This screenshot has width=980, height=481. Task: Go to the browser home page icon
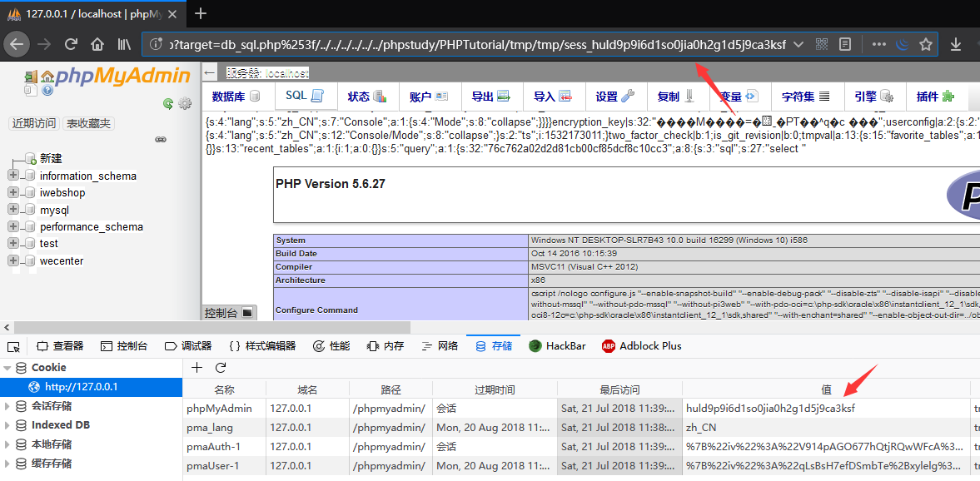pos(97,44)
